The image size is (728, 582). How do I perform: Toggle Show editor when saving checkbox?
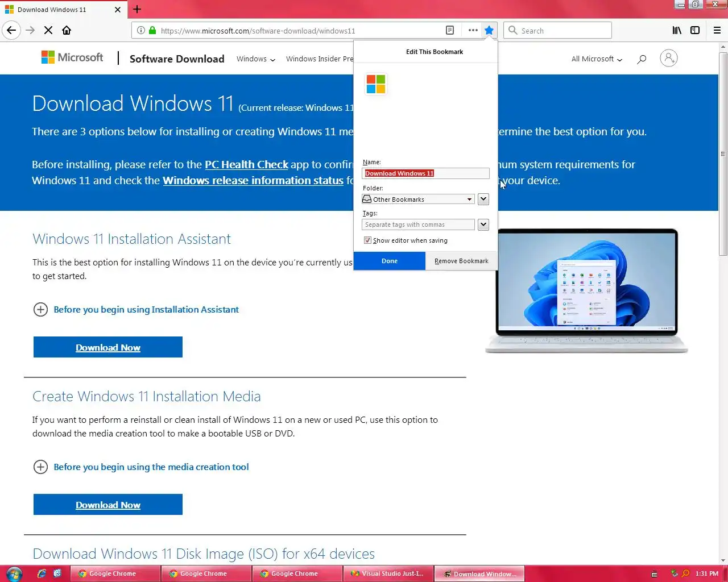tap(367, 240)
